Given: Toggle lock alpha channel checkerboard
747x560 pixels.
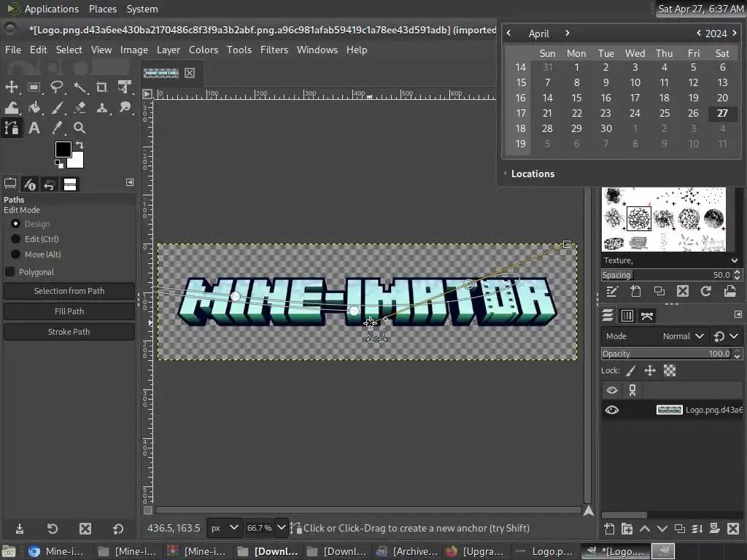Looking at the screenshot, I should 670,370.
